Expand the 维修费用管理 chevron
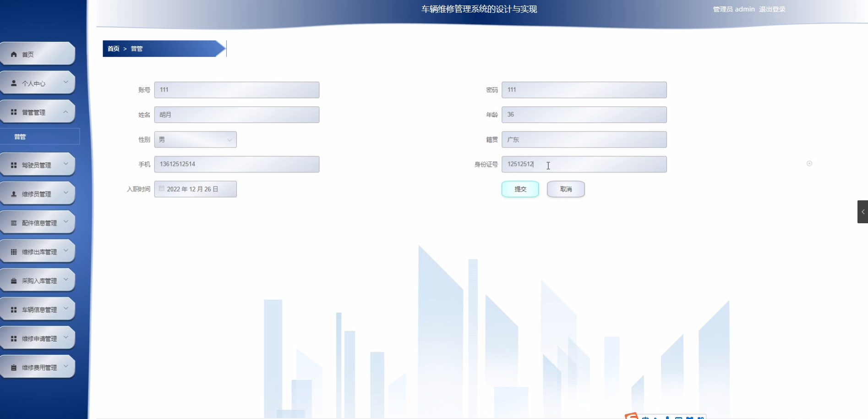Screen dimensions: 868x419 pos(66,366)
